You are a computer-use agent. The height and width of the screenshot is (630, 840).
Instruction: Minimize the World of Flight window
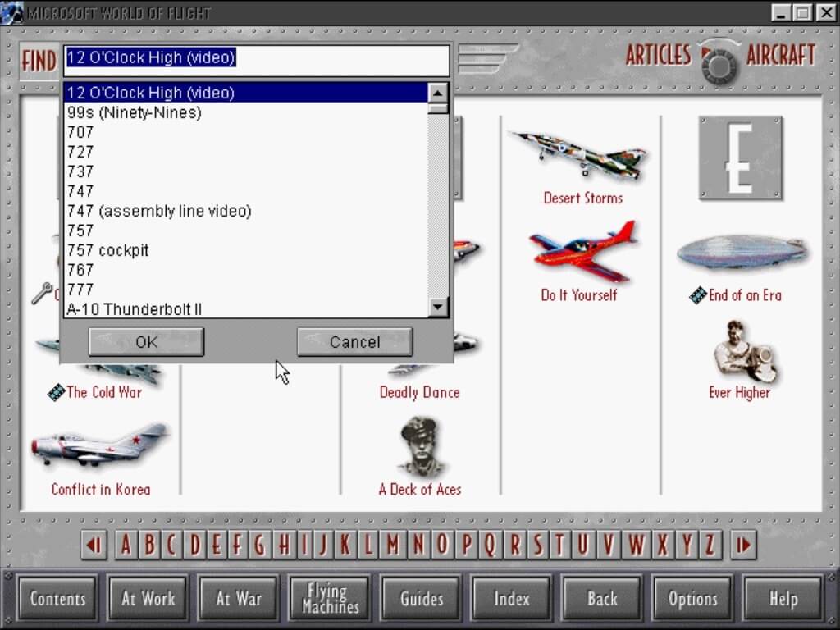pyautogui.click(x=781, y=12)
